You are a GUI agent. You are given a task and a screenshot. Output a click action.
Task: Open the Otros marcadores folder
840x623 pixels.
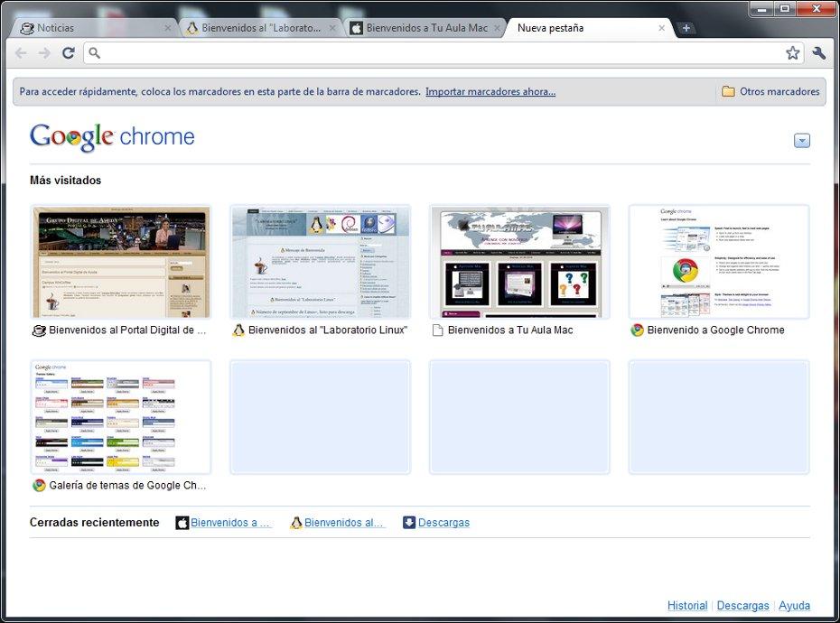(x=770, y=91)
